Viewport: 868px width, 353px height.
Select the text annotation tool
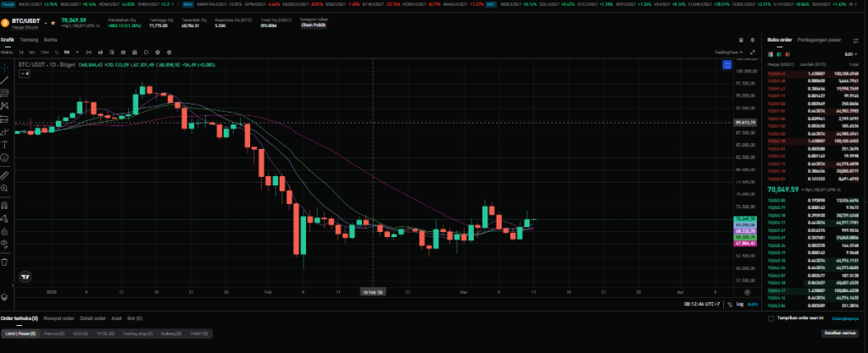(5, 145)
